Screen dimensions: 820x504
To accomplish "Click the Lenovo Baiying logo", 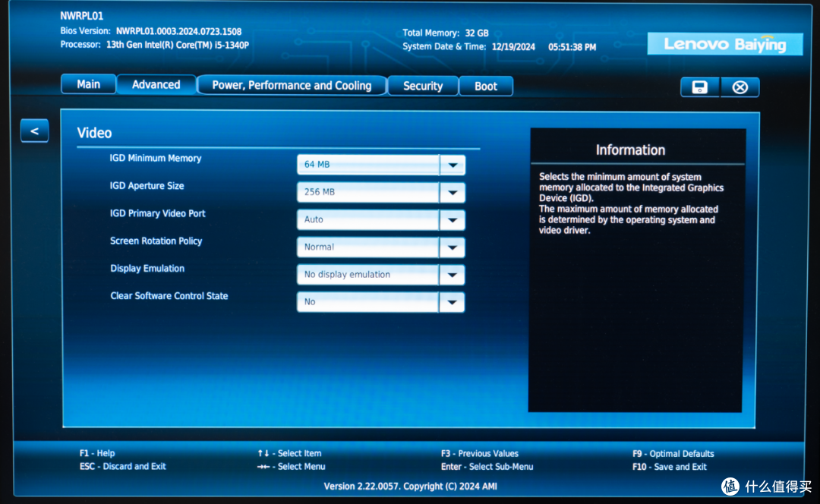I will (x=725, y=44).
